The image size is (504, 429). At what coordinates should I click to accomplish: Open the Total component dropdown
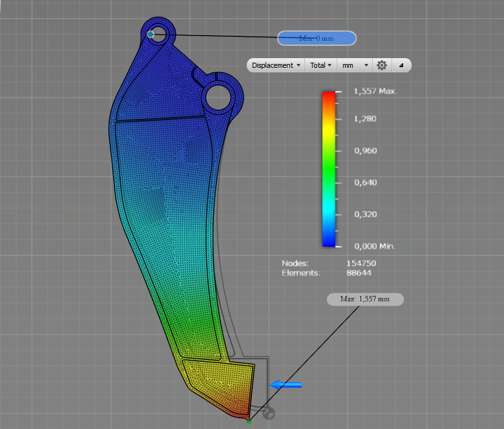(x=320, y=65)
